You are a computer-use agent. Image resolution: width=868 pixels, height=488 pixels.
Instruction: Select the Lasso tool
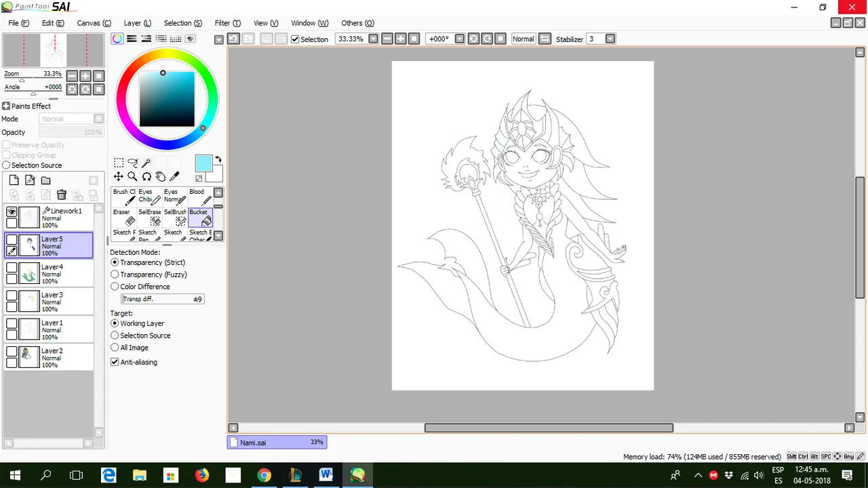click(132, 163)
